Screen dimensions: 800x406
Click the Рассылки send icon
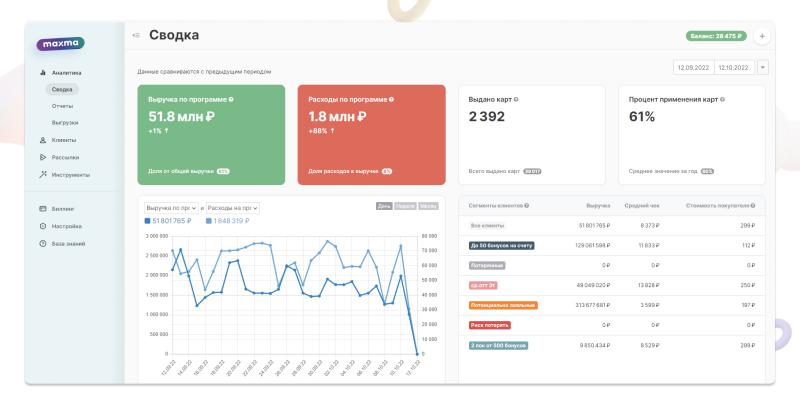[x=42, y=157]
